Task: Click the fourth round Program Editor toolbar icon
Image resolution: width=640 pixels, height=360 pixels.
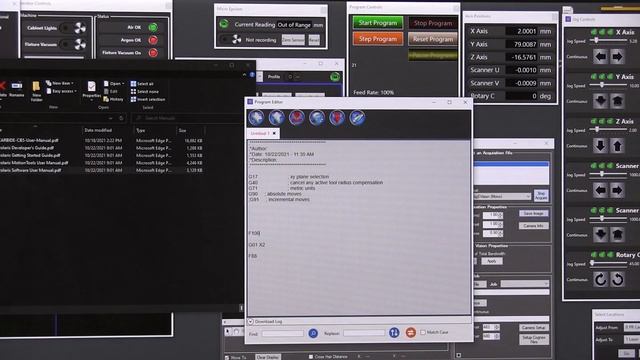Action: coord(317,118)
